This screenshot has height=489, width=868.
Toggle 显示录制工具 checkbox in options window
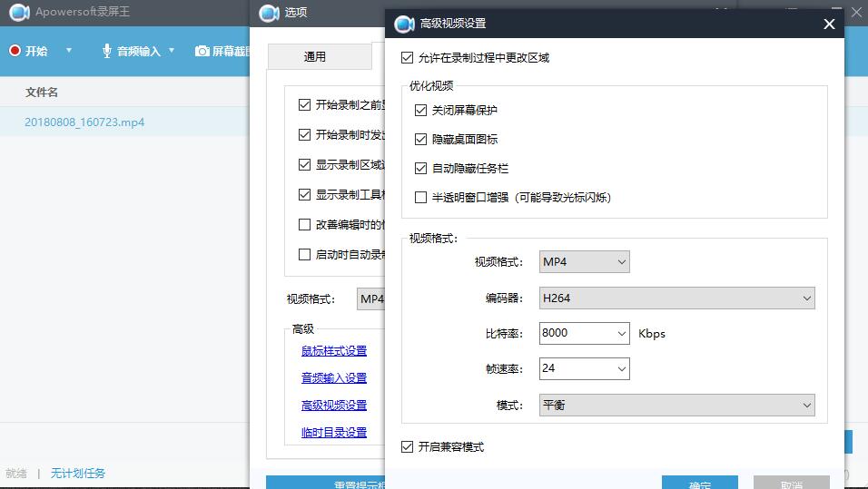coord(304,194)
